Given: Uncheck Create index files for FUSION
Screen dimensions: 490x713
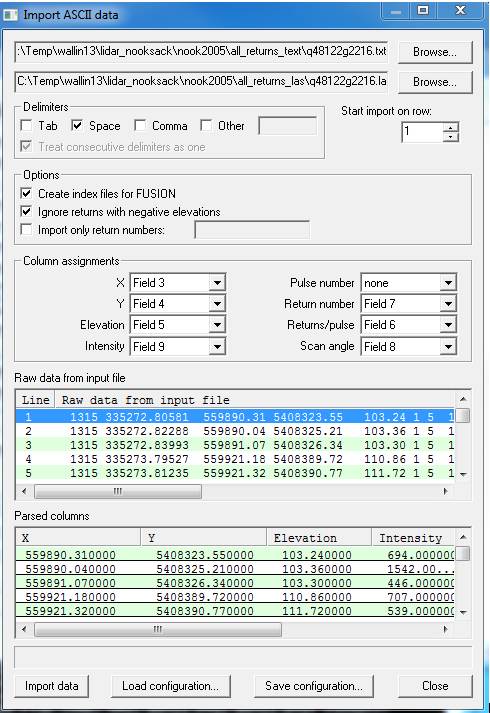Looking at the screenshot, I should [x=27, y=194].
